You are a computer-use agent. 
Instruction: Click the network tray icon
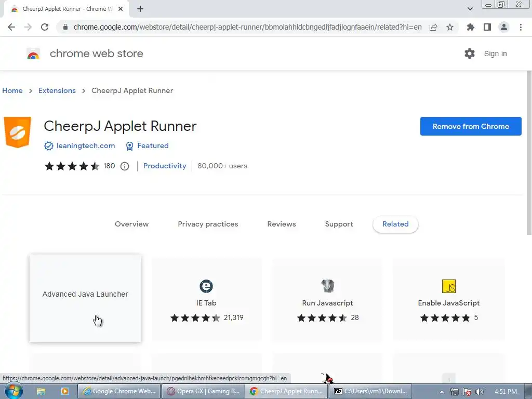pos(454,392)
